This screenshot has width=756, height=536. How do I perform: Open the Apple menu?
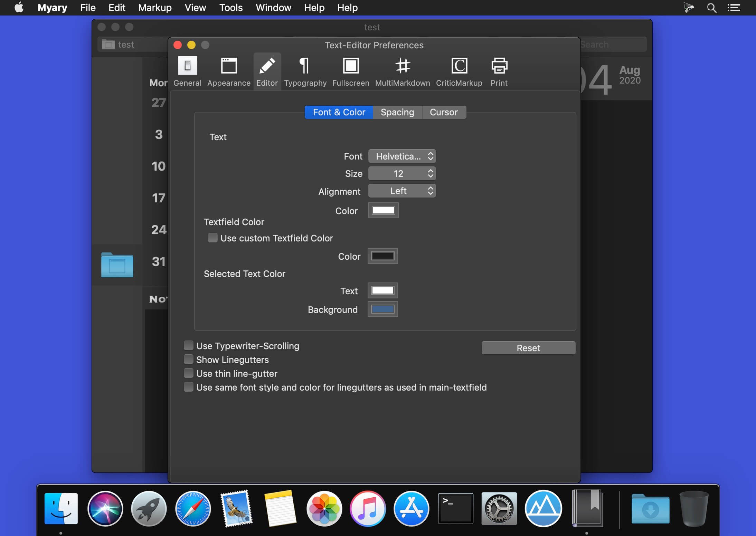click(x=19, y=7)
